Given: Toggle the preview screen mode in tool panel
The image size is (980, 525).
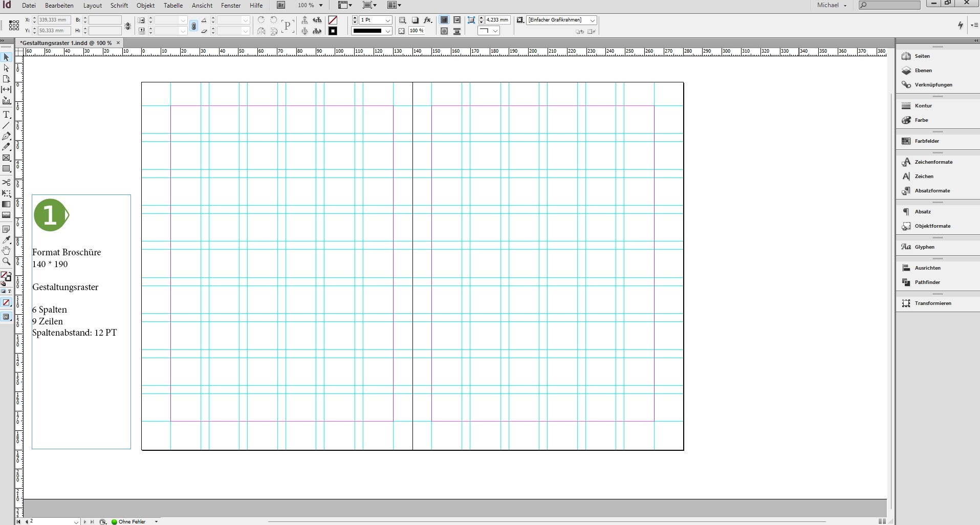Looking at the screenshot, I should click(x=6, y=317).
